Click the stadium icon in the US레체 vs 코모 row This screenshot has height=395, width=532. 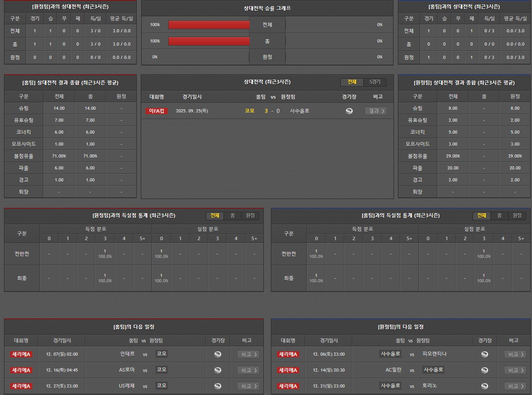(x=218, y=386)
